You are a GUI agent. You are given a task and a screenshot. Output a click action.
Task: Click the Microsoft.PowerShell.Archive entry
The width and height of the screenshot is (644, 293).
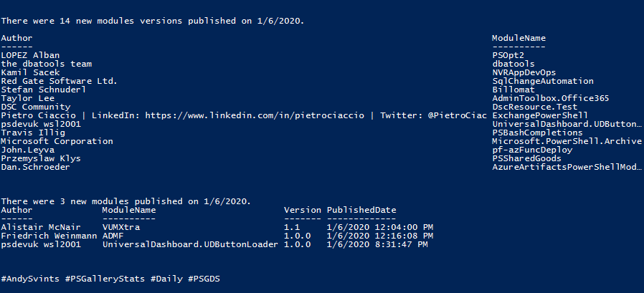[x=567, y=141]
